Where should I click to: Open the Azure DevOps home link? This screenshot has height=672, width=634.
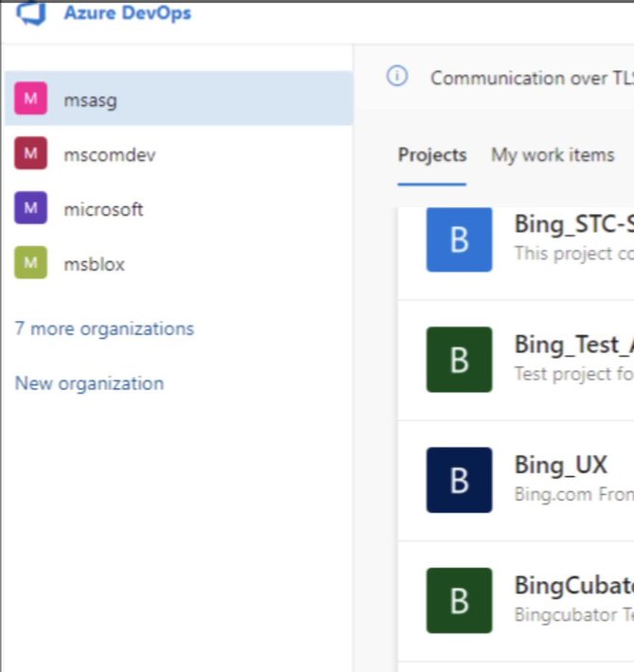tap(127, 13)
